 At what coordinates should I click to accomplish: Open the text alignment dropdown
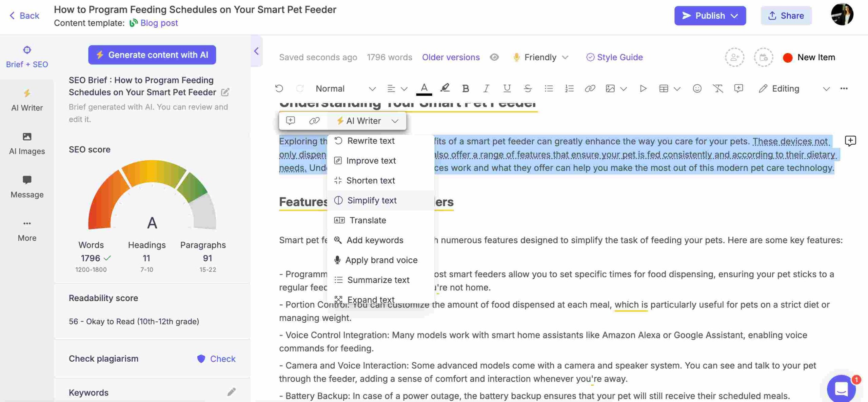click(x=397, y=88)
